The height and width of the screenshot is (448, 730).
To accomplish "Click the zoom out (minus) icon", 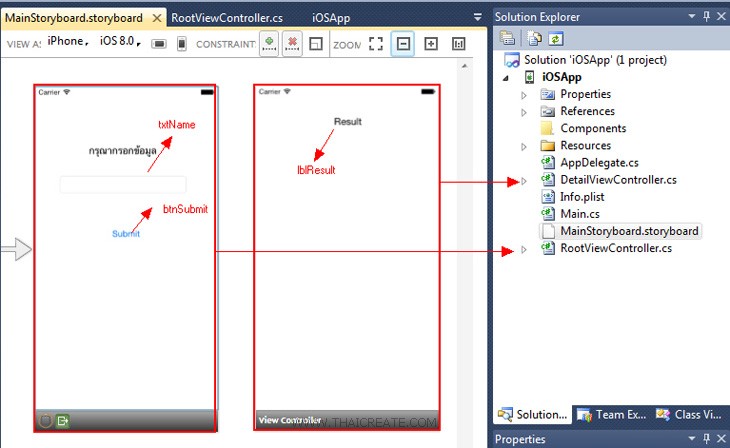I will click(403, 44).
